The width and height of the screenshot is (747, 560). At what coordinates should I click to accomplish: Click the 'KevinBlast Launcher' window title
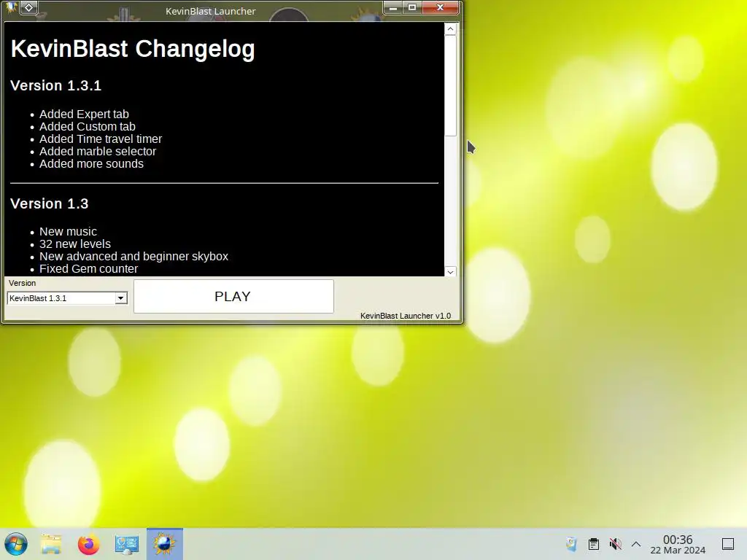pos(211,11)
